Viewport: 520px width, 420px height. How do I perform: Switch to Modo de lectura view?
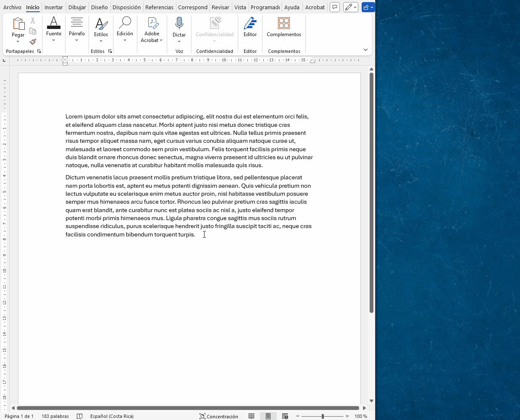pos(251,416)
